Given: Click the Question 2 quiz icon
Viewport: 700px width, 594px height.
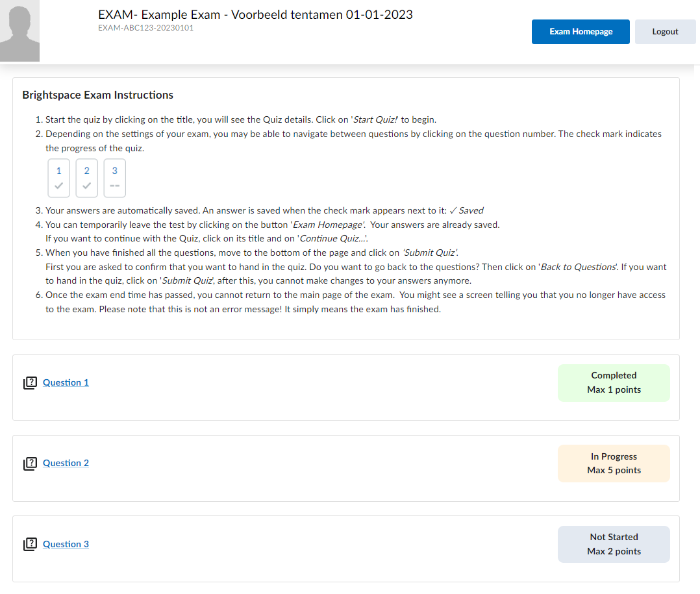Looking at the screenshot, I should pyautogui.click(x=31, y=464).
